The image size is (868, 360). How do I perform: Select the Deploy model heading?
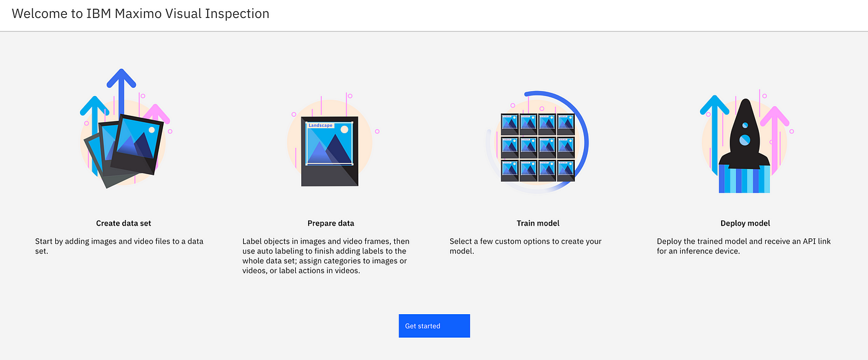click(x=745, y=223)
